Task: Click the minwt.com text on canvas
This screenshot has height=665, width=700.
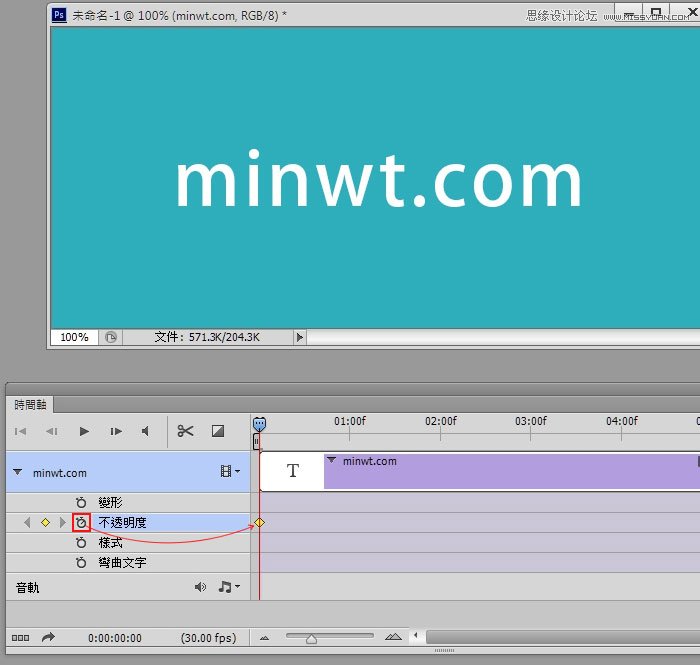Action: 379,179
